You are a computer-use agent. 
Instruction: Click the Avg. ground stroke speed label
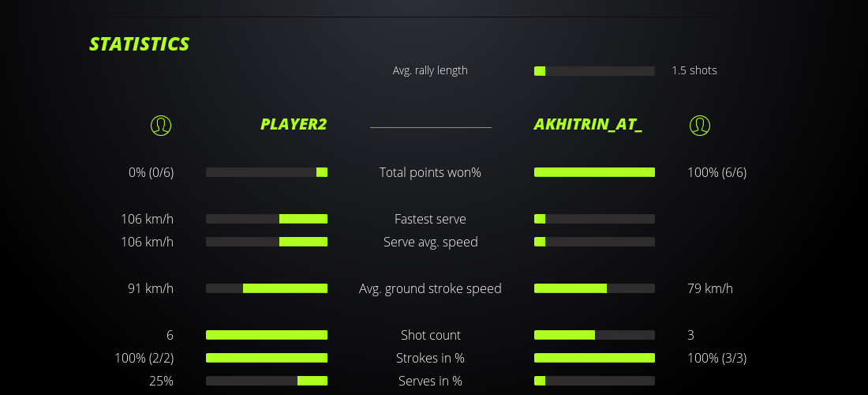(x=430, y=288)
